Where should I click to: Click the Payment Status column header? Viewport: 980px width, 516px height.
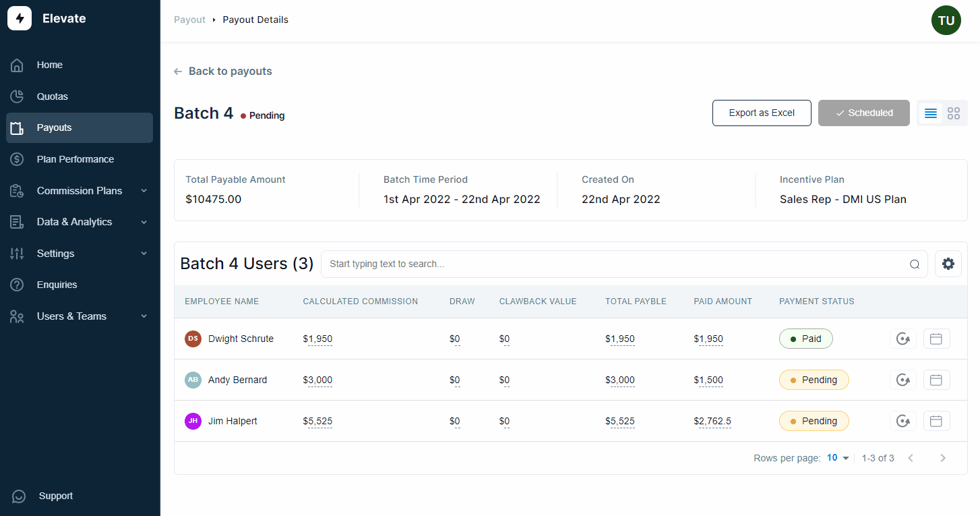pos(817,302)
